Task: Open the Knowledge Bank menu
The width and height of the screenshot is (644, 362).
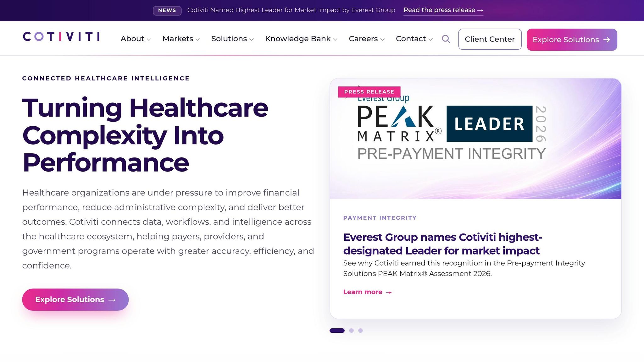Action: click(x=301, y=39)
